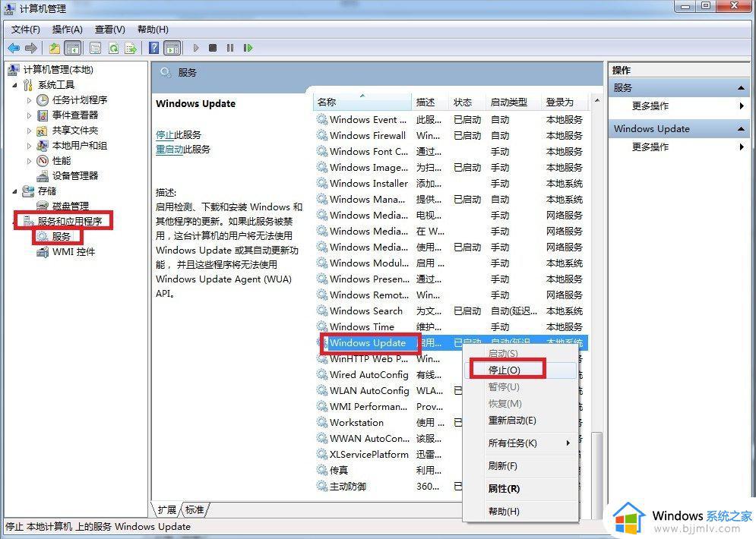Viewport: 756px width, 539px height.
Task: Choose 属性(R) in the context menu
Action: [520, 488]
